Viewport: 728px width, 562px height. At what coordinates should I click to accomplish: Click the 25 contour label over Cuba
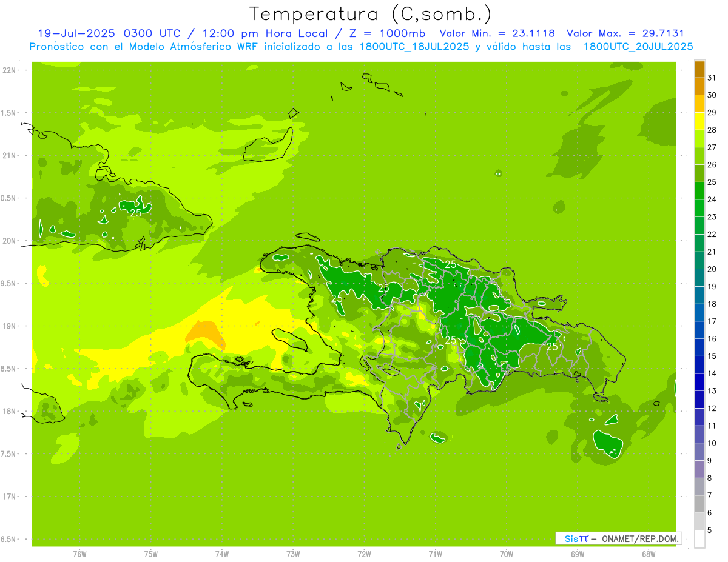coord(136,213)
